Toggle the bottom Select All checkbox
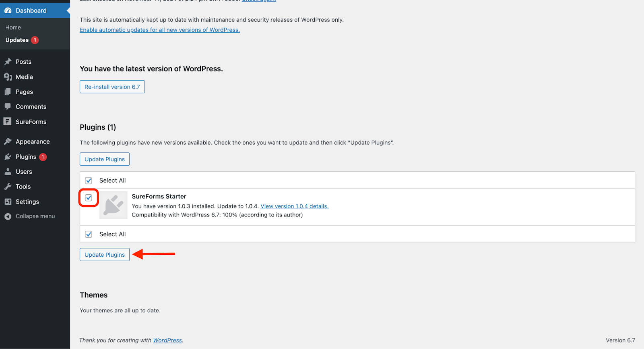The height and width of the screenshot is (349, 644). tap(89, 234)
